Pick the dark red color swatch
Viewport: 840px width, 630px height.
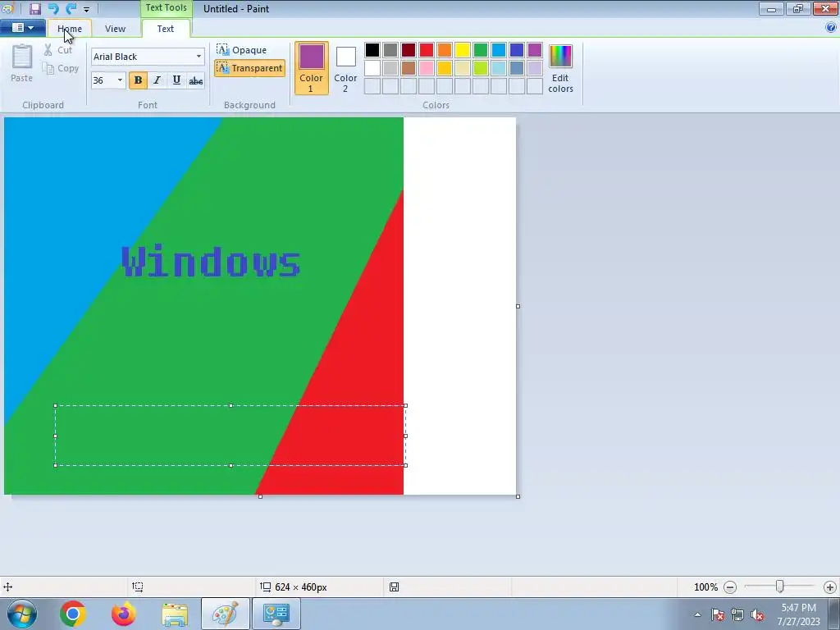(409, 50)
